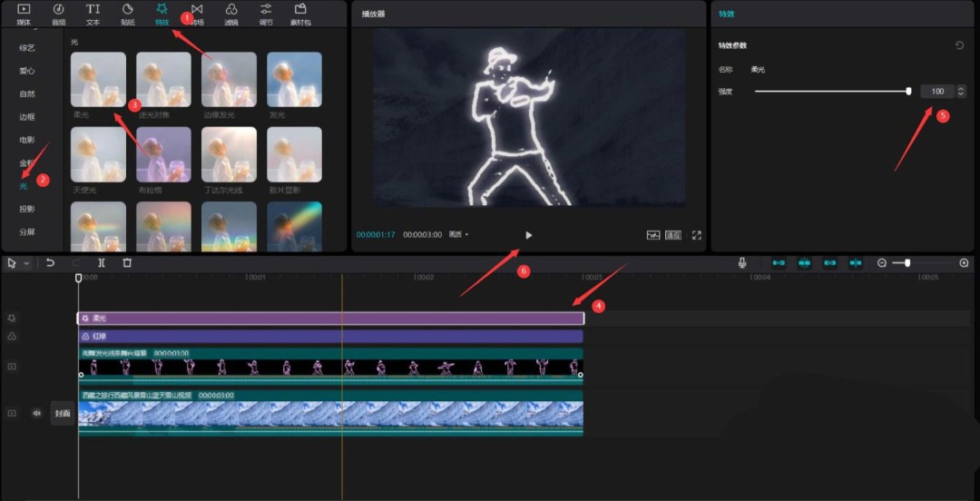
Task: Enter fullscreen preview in the player
Action: pos(697,235)
